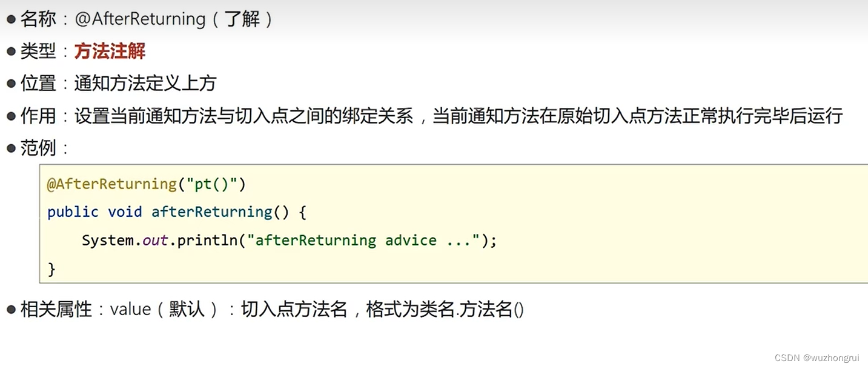This screenshot has height=369, width=868.
Task: Click the 通知方法定义上方 text
Action: [145, 83]
